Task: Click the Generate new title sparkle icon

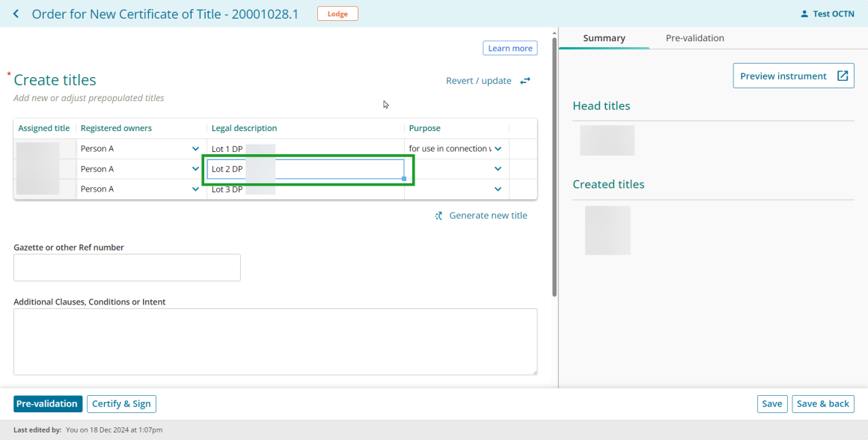Action: pos(439,216)
